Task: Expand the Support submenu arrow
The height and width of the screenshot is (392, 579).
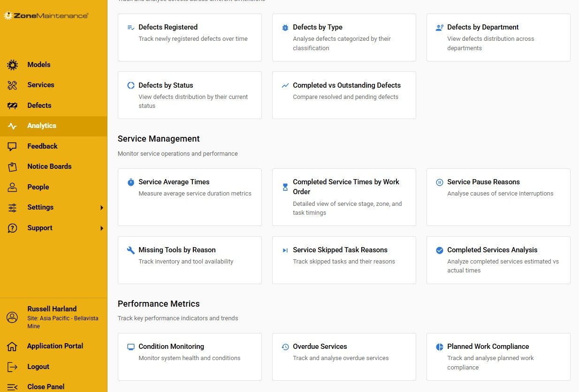Action: [x=101, y=228]
